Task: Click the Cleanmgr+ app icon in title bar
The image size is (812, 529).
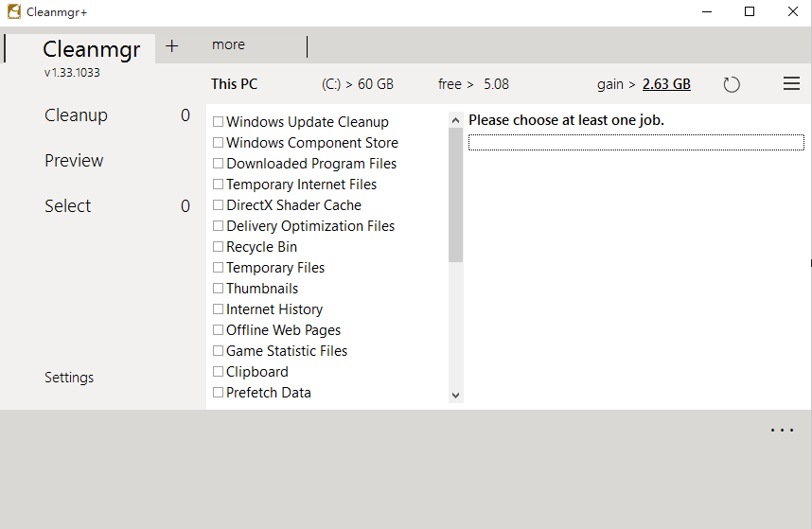Action: coord(14,12)
